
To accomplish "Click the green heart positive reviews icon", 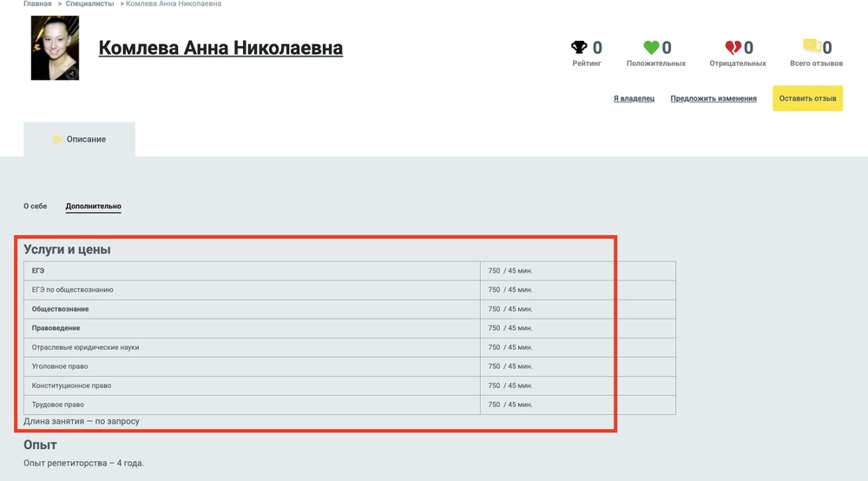I will point(651,48).
